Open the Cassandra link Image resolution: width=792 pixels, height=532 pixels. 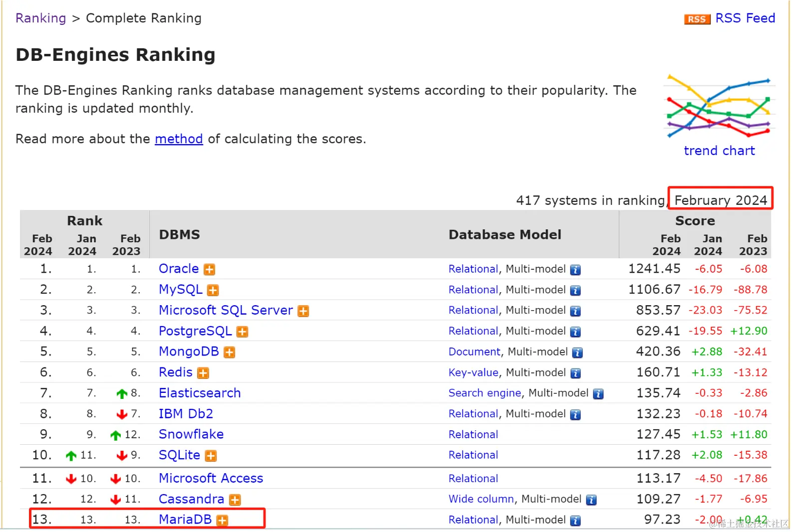[191, 499]
